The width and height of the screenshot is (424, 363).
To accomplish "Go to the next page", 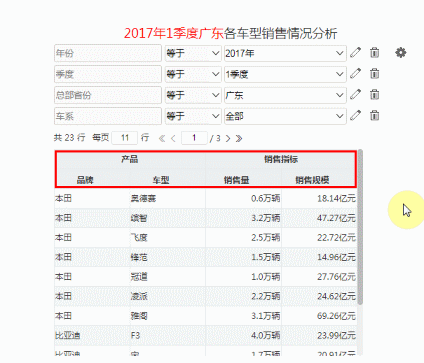I will coord(228,138).
